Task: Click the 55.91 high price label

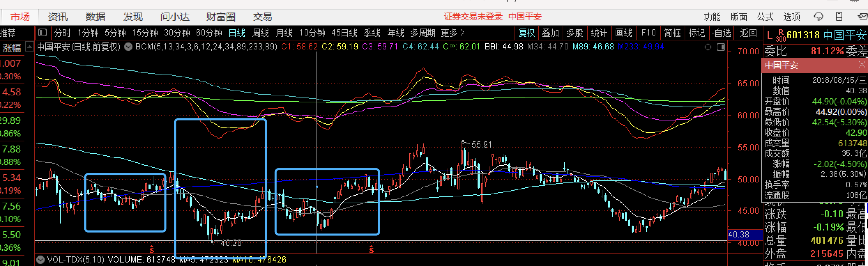Action: (x=481, y=144)
